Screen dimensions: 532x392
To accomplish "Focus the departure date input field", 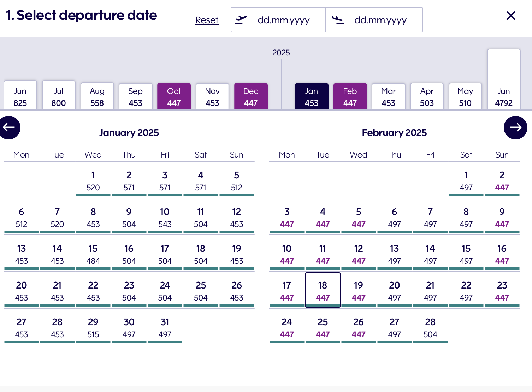I will tap(283, 20).
